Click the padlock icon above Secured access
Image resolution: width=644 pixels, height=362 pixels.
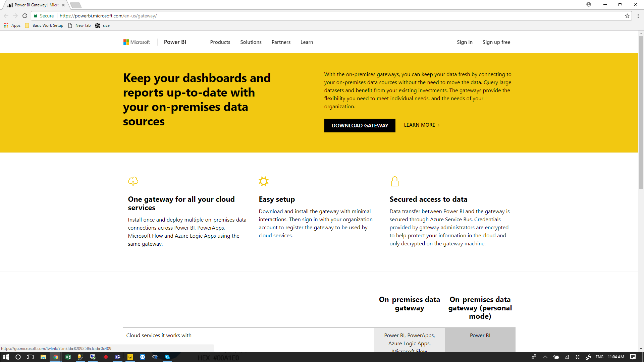(x=395, y=181)
